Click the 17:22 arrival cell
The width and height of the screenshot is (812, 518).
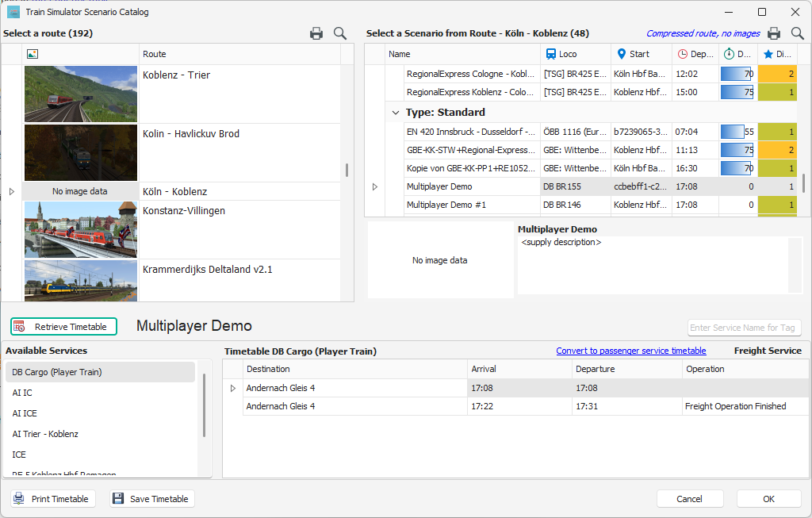click(x=519, y=406)
